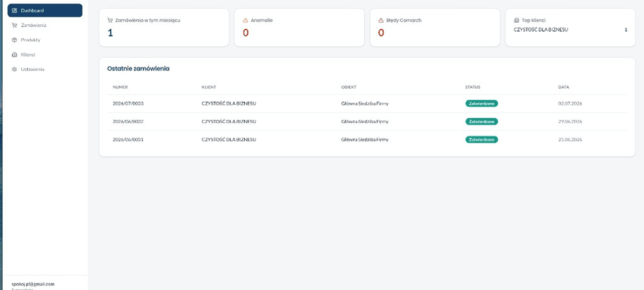Click the Produkty box icon in sidebar

(x=14, y=40)
